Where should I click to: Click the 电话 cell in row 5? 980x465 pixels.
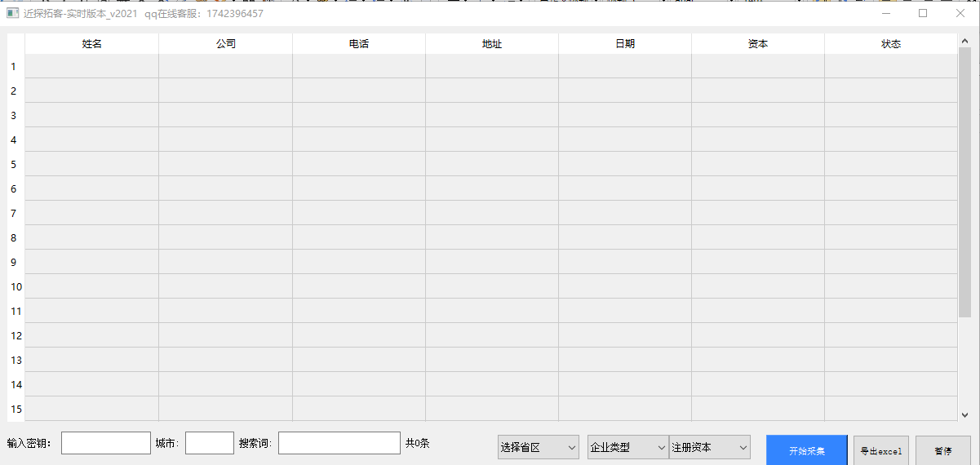coord(359,164)
